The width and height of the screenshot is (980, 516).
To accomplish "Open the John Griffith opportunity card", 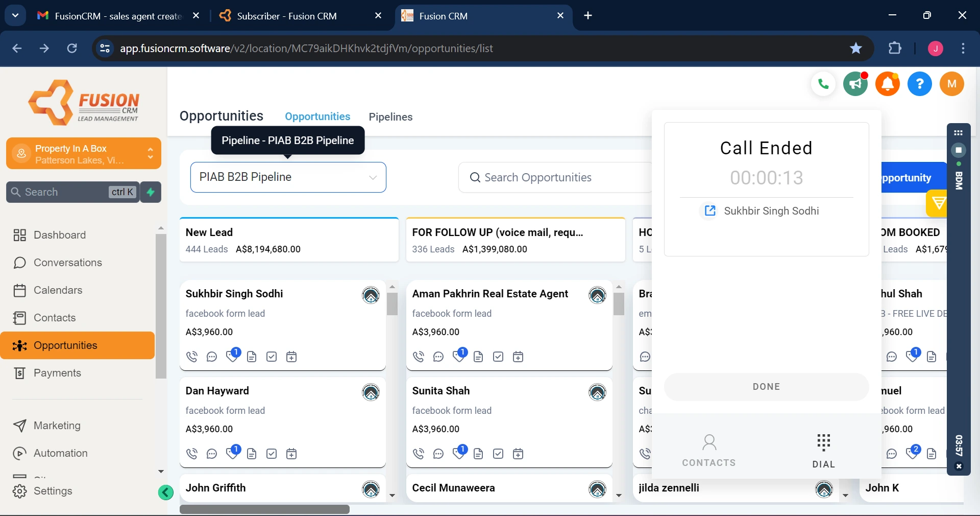I will (x=283, y=488).
